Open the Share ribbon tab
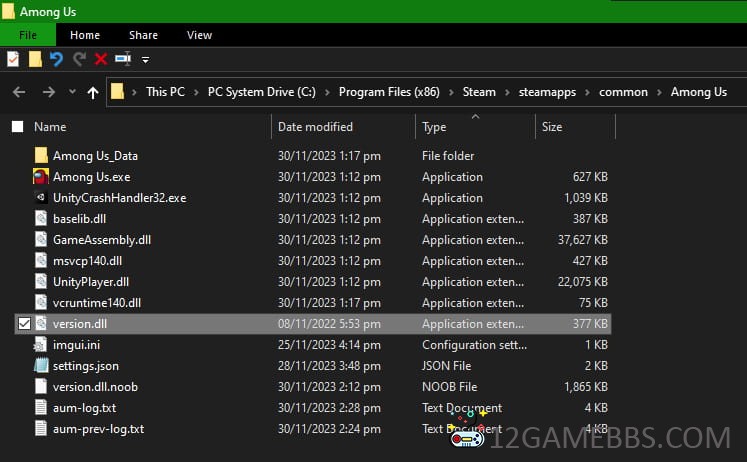Viewport: 747px width, 462px height. [x=143, y=35]
